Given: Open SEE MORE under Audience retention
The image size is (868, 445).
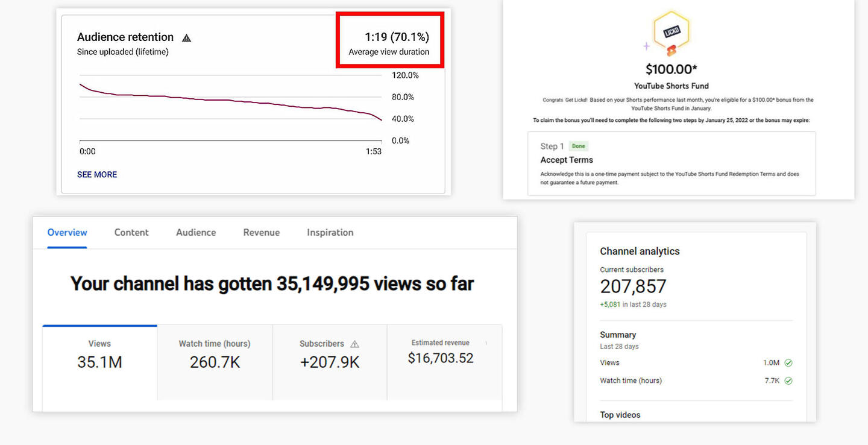Looking at the screenshot, I should [97, 174].
